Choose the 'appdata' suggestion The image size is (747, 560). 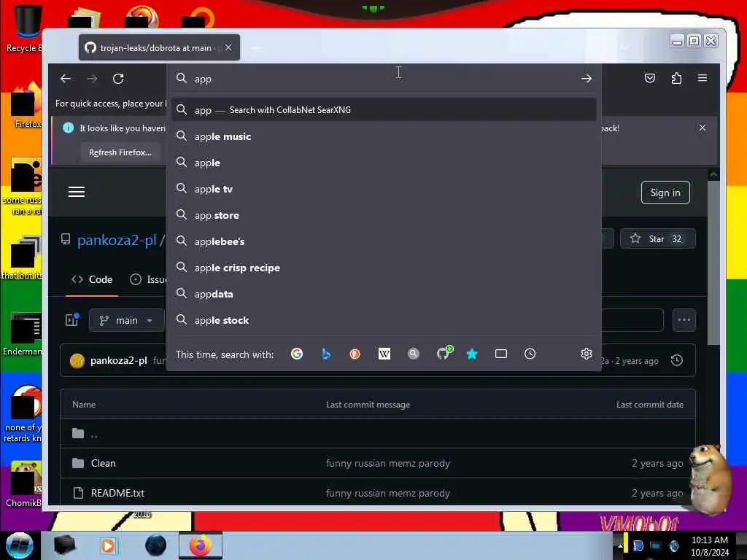coord(384,294)
